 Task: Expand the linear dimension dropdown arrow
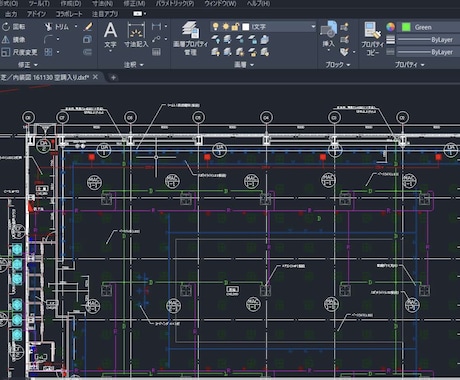(x=166, y=26)
